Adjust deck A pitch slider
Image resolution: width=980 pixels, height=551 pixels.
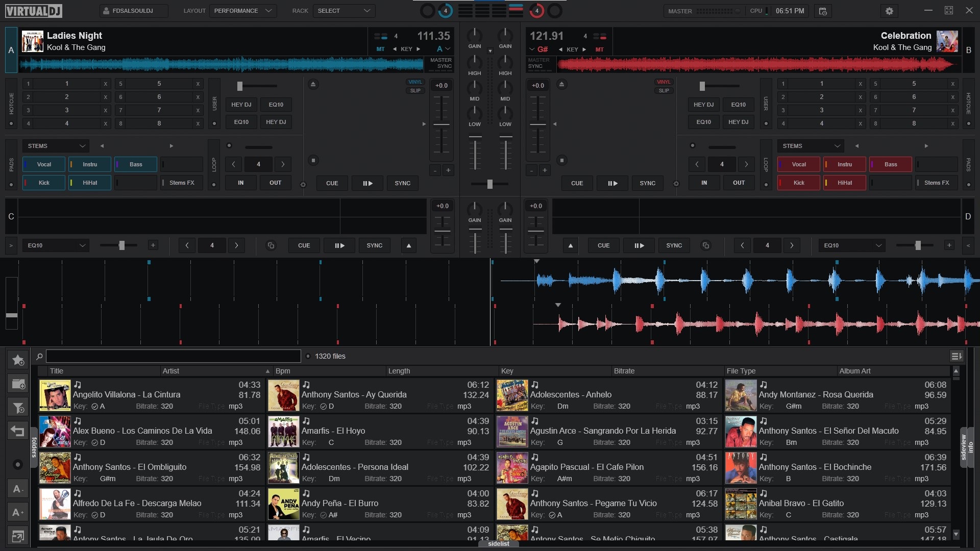tap(441, 124)
